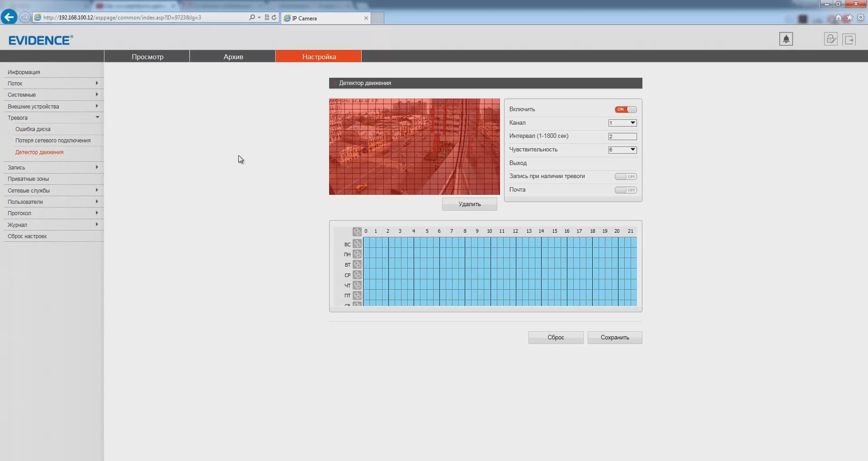Click the browser back arrow button

[x=9, y=17]
